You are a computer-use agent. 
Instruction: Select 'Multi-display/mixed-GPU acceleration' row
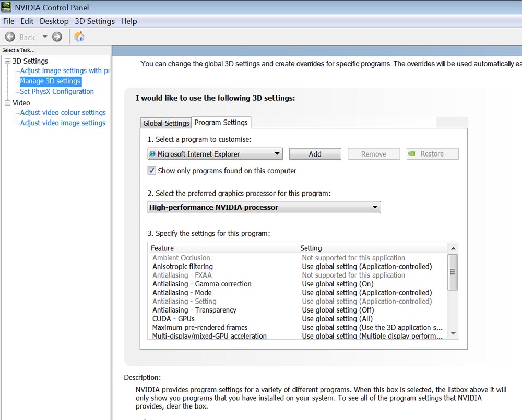point(298,336)
